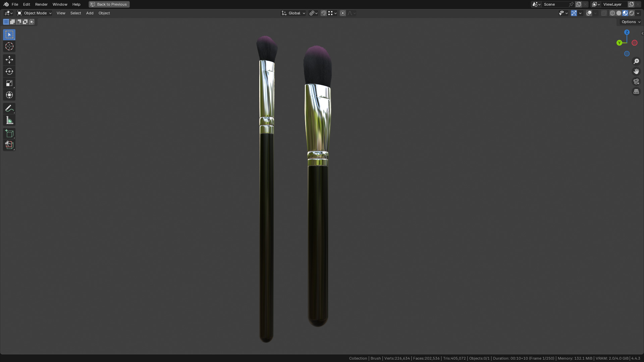Image resolution: width=644 pixels, height=362 pixels.
Task: Select the Transform tool
Action: coord(9,95)
